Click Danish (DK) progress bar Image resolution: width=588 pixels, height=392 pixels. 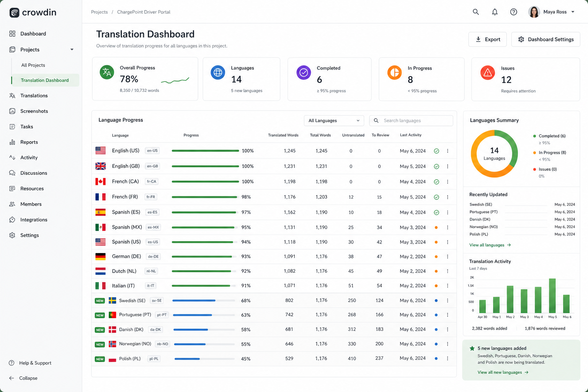click(204, 330)
